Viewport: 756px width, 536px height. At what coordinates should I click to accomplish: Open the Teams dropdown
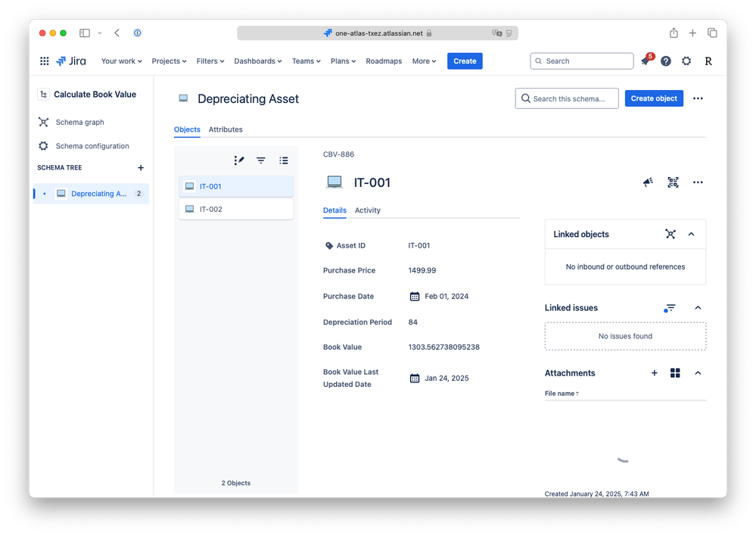pos(306,61)
